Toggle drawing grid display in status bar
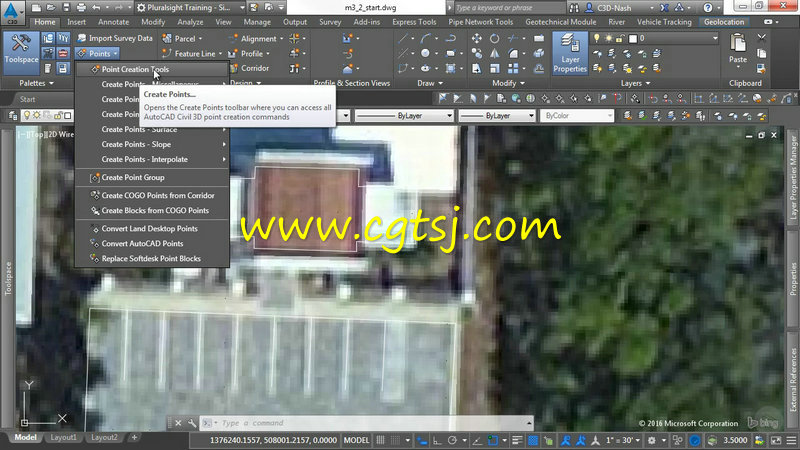This screenshot has width=800, height=450. click(381, 440)
